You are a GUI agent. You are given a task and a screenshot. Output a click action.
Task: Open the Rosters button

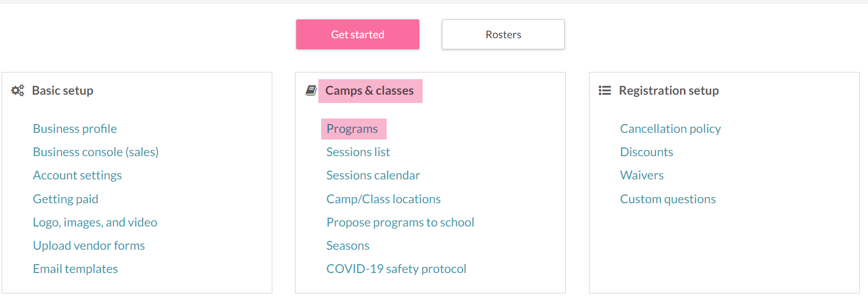pyautogui.click(x=503, y=35)
